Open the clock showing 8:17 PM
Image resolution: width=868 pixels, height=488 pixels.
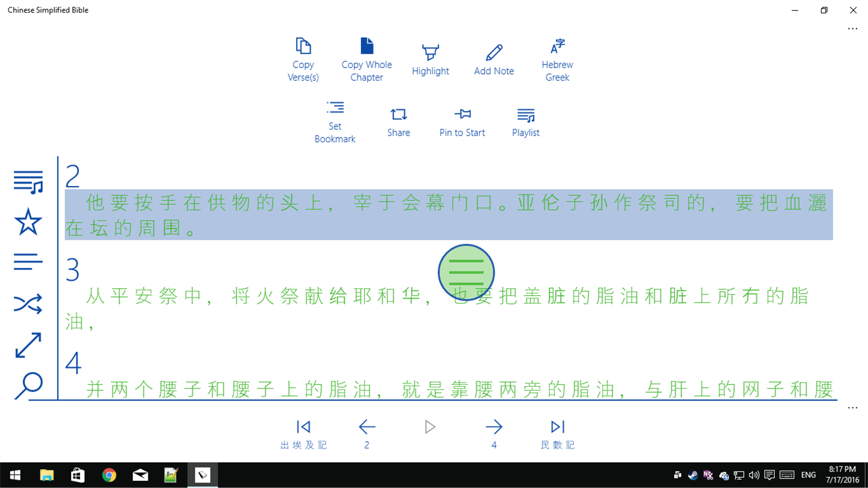(x=842, y=475)
